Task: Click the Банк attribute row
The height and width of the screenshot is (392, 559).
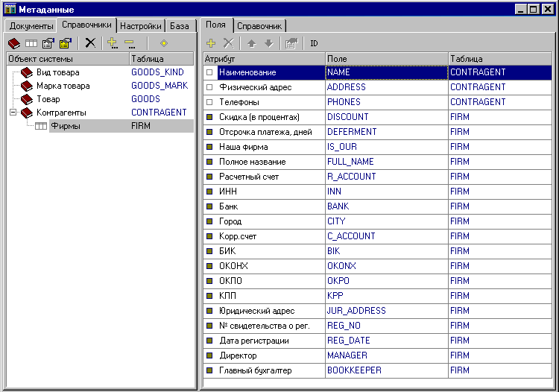Action: (x=265, y=206)
